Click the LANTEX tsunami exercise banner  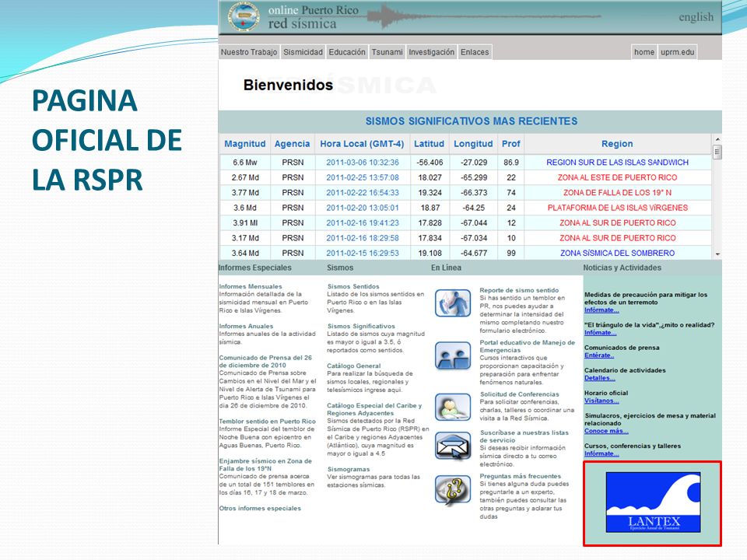[x=653, y=502]
